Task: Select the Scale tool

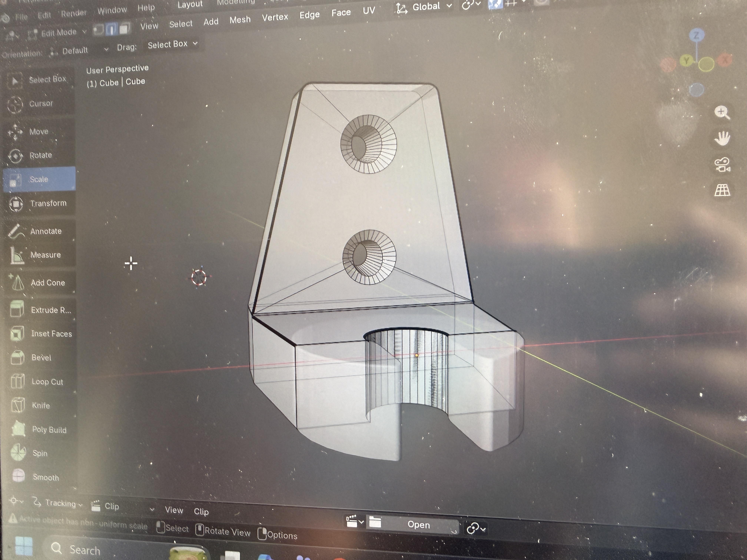Action: (x=39, y=179)
